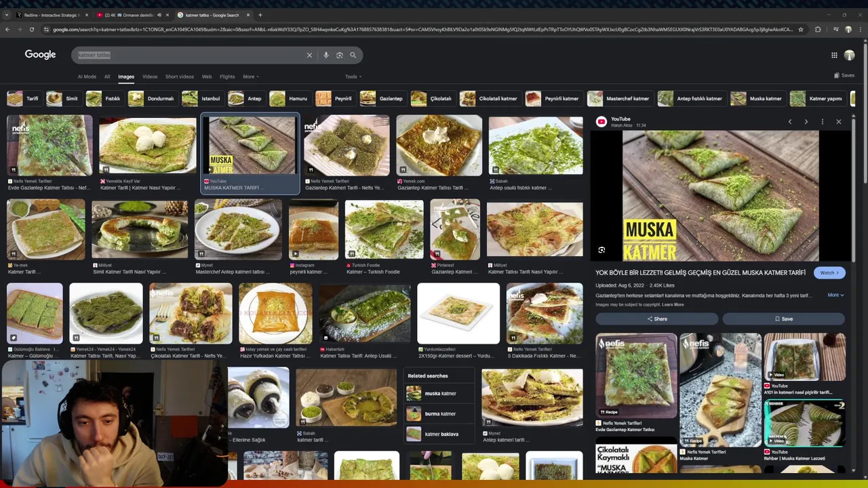Go back with browser back arrow
This screenshot has height=488, width=868.
(7, 29)
